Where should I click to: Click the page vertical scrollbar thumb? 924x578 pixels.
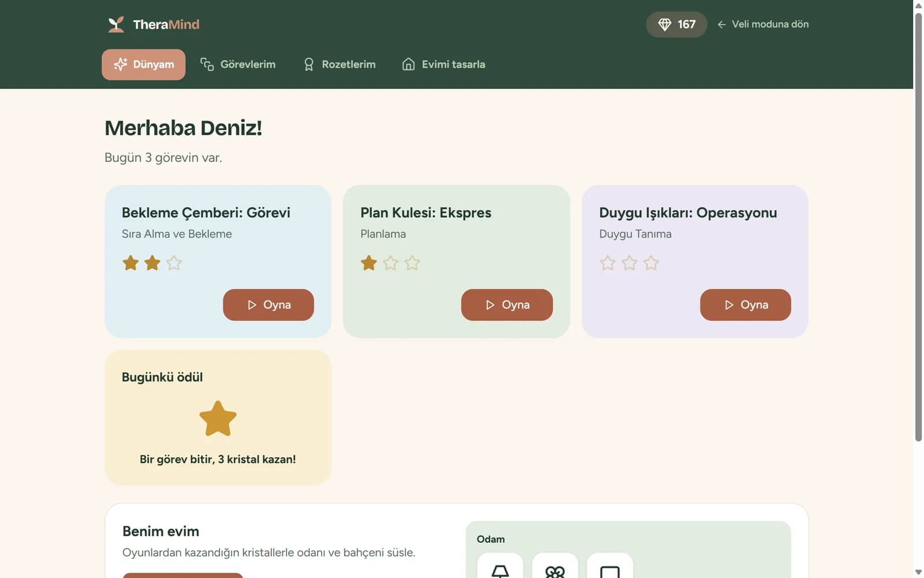point(918,227)
